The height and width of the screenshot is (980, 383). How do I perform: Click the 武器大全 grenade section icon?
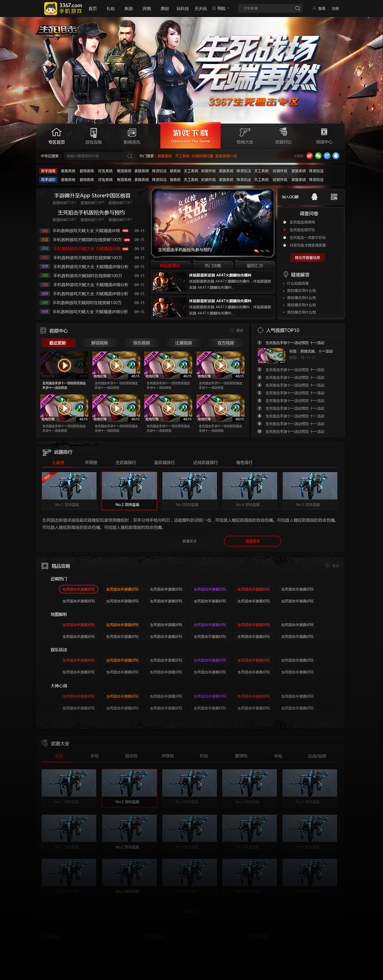tap(45, 743)
